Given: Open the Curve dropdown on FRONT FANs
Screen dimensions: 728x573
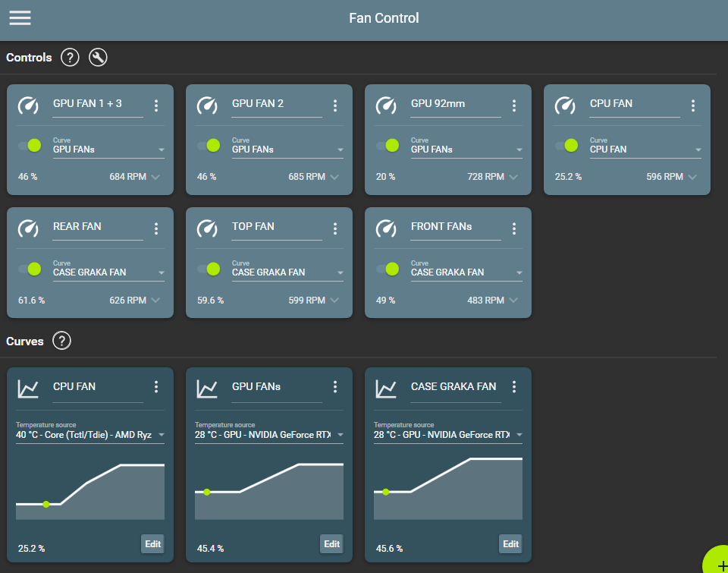Looking at the screenshot, I should [466, 270].
